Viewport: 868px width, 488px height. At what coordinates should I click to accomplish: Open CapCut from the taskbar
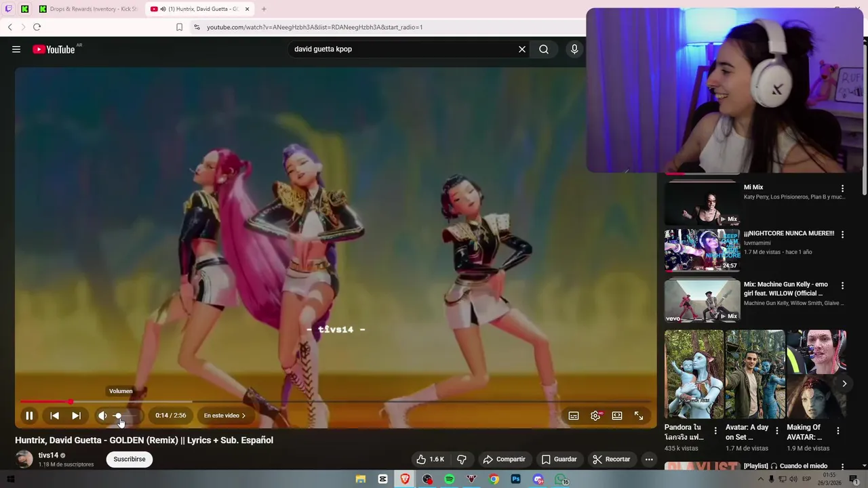click(x=383, y=479)
